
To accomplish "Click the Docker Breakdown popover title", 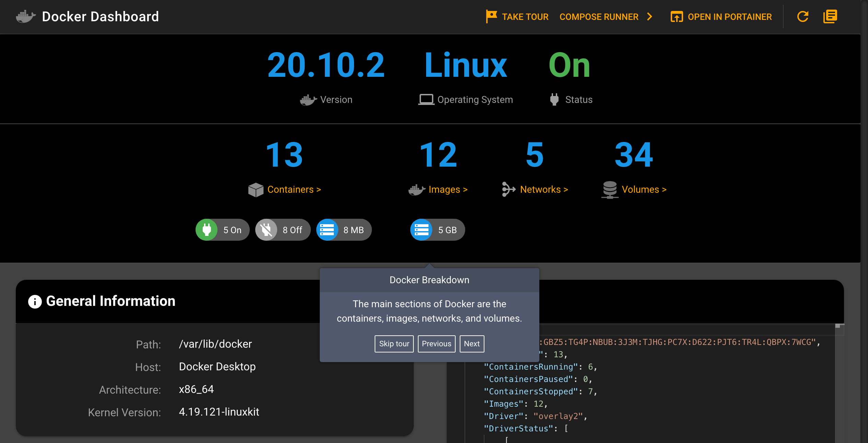I will click(x=429, y=280).
